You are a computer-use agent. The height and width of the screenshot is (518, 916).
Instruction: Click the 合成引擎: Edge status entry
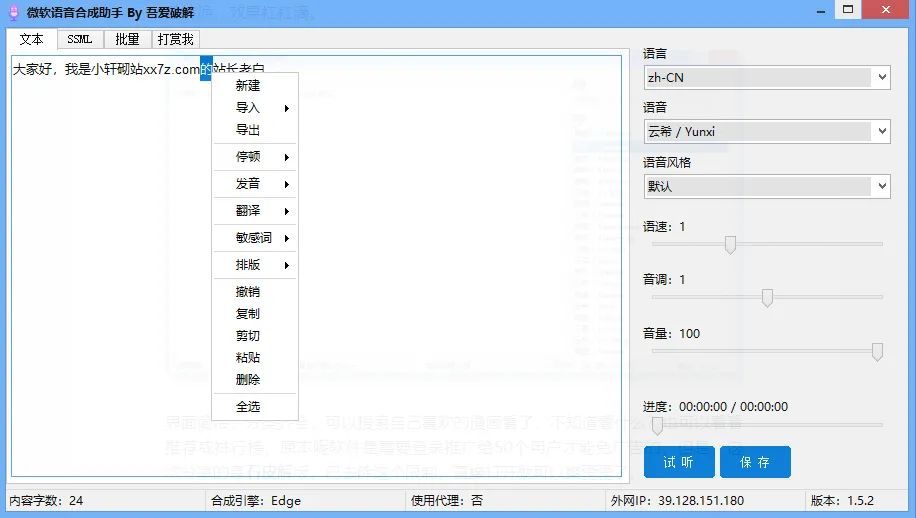coord(256,500)
